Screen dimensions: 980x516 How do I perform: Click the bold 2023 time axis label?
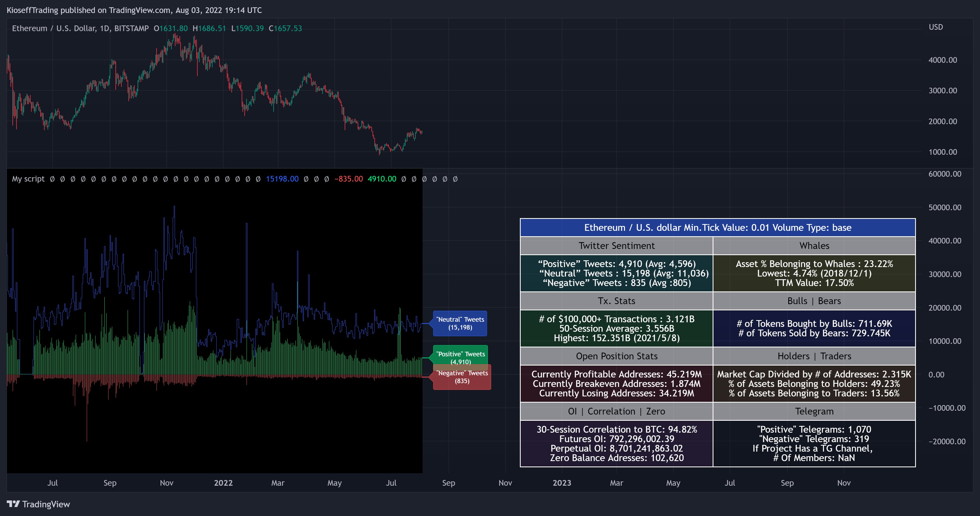point(562,483)
